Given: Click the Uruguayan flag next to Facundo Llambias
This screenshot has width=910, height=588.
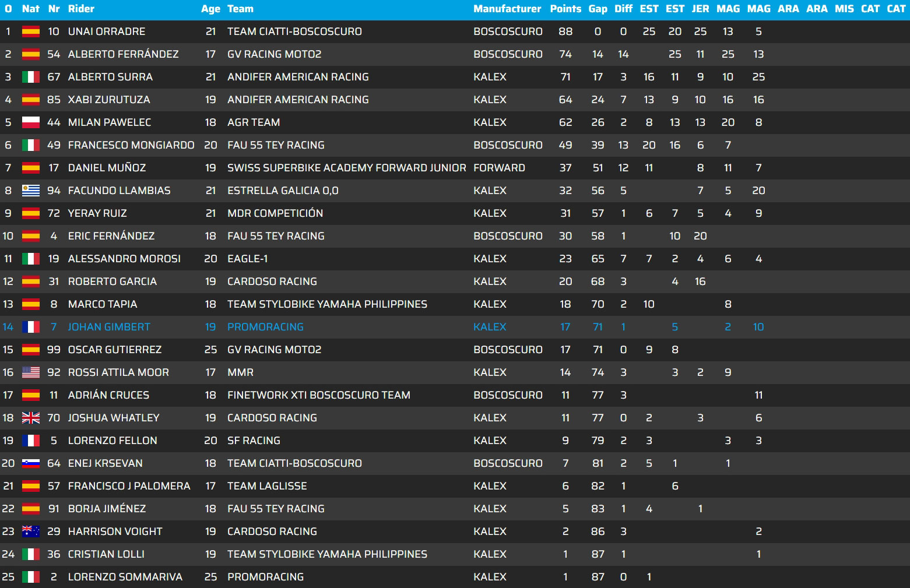Looking at the screenshot, I should (x=30, y=191).
